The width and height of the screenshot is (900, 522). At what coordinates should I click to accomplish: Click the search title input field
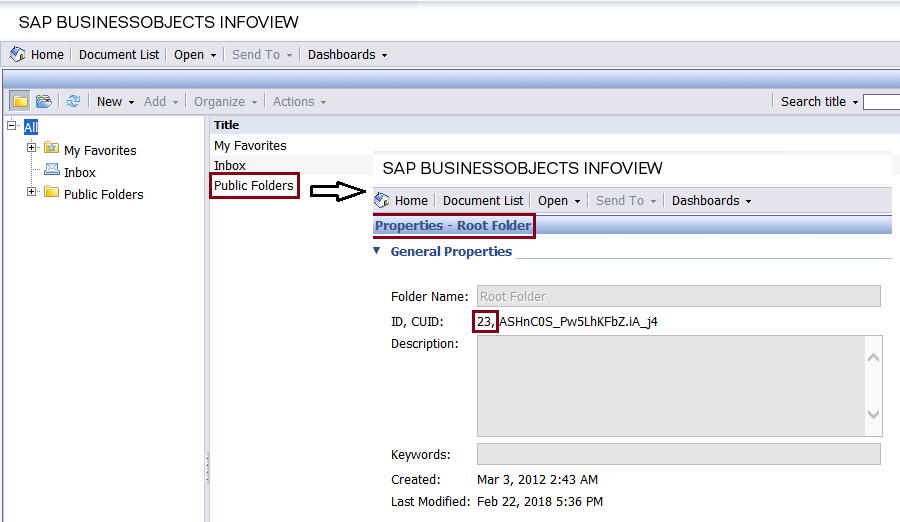[881, 102]
